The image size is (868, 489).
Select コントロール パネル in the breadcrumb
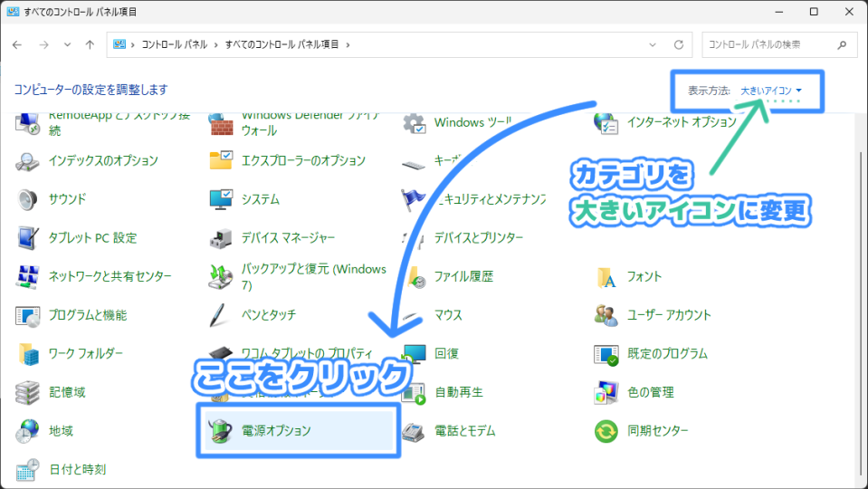coord(175,44)
